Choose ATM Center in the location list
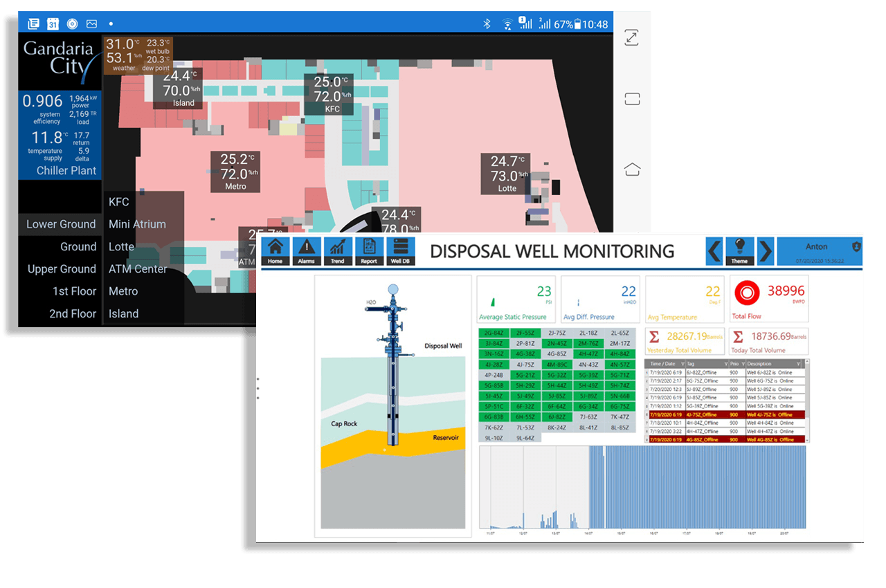The height and width of the screenshot is (588, 886). [138, 269]
